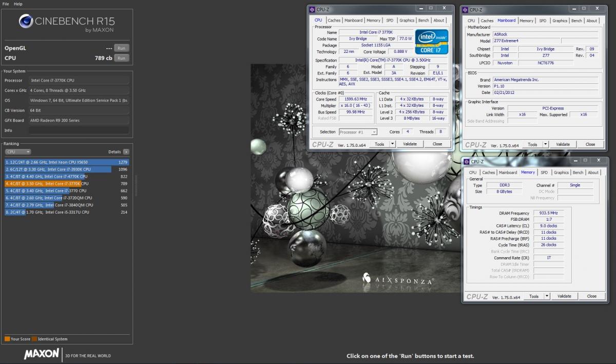Click the Intel Core i7 logo badge

[432, 42]
